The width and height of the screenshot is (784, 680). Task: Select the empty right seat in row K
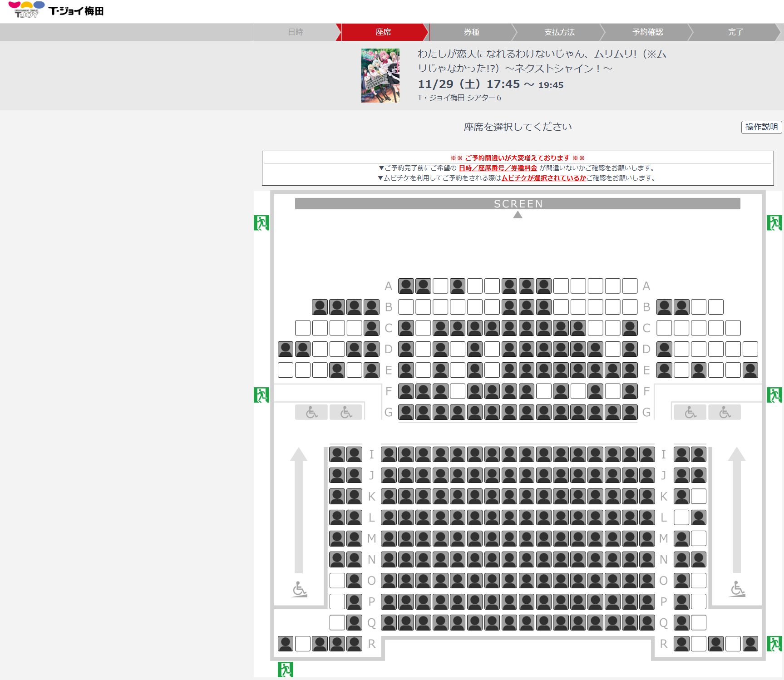click(699, 496)
